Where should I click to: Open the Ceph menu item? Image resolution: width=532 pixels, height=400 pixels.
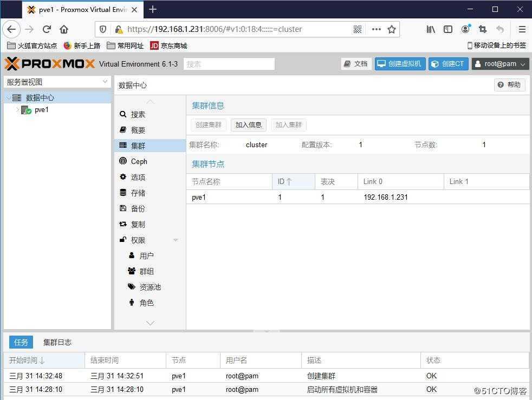(x=150, y=161)
